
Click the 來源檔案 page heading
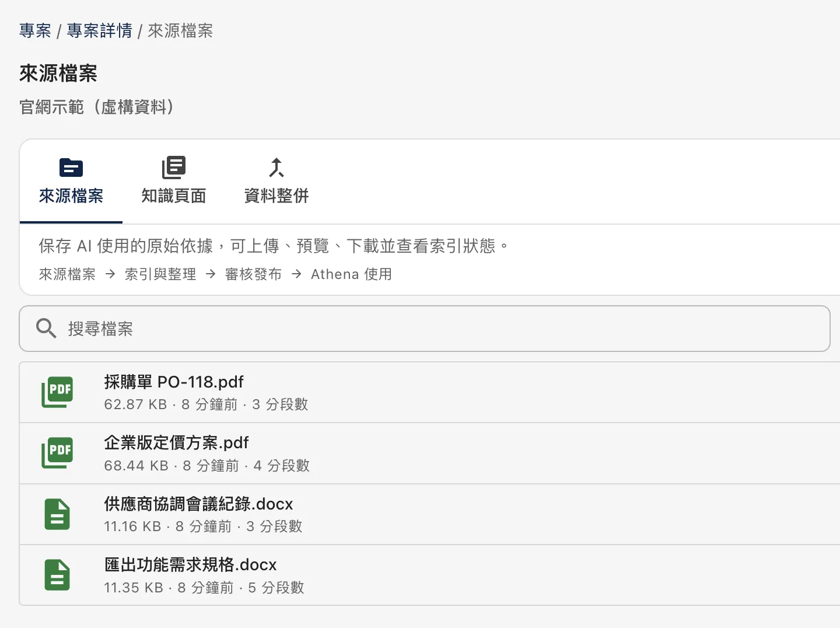tap(58, 74)
